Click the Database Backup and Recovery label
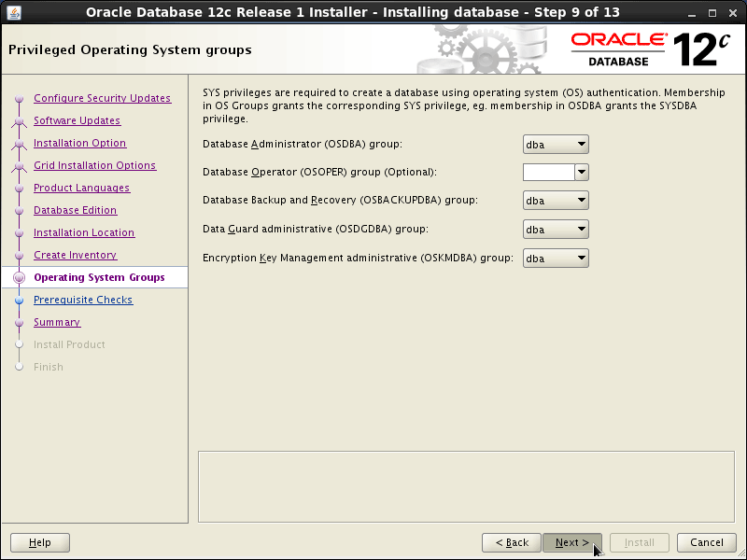Screen dimensions: 747x560 pos(340,200)
